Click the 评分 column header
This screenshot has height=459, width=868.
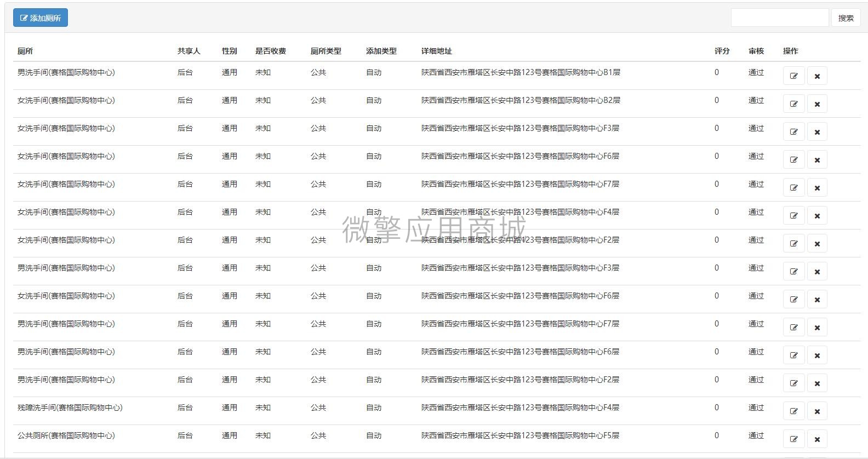[x=722, y=51]
